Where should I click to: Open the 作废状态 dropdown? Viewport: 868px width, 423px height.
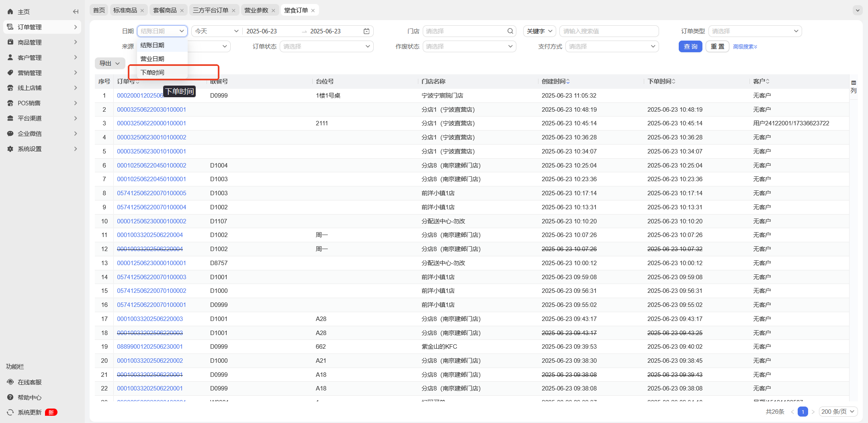[x=469, y=46]
